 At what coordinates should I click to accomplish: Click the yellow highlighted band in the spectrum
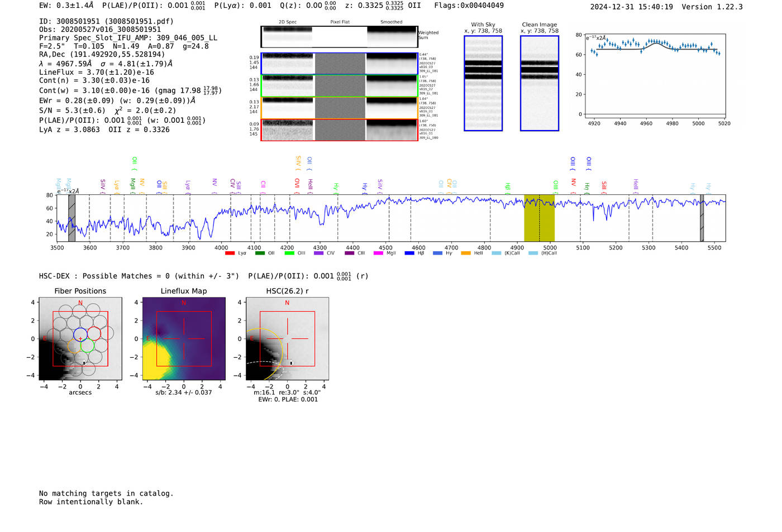[x=539, y=218]
